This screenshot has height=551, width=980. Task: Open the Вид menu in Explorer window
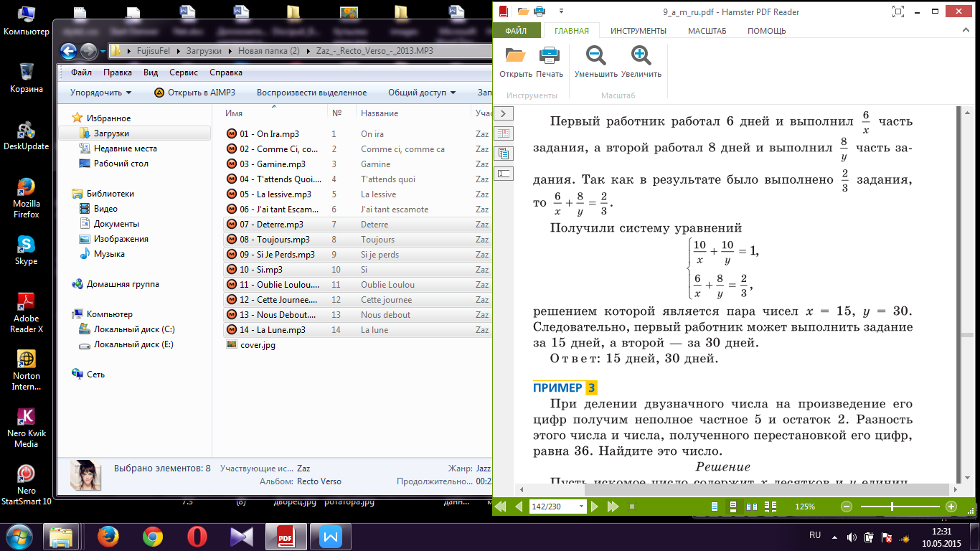point(151,72)
